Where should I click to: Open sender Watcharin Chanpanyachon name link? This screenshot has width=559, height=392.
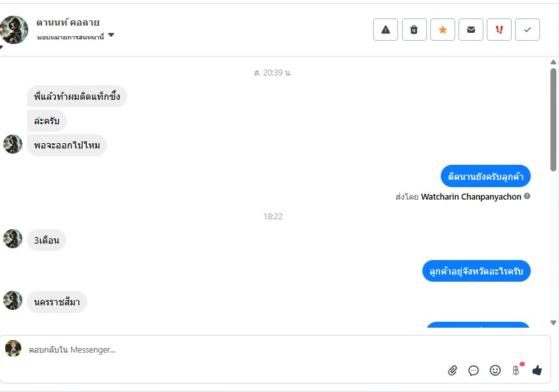tap(471, 197)
